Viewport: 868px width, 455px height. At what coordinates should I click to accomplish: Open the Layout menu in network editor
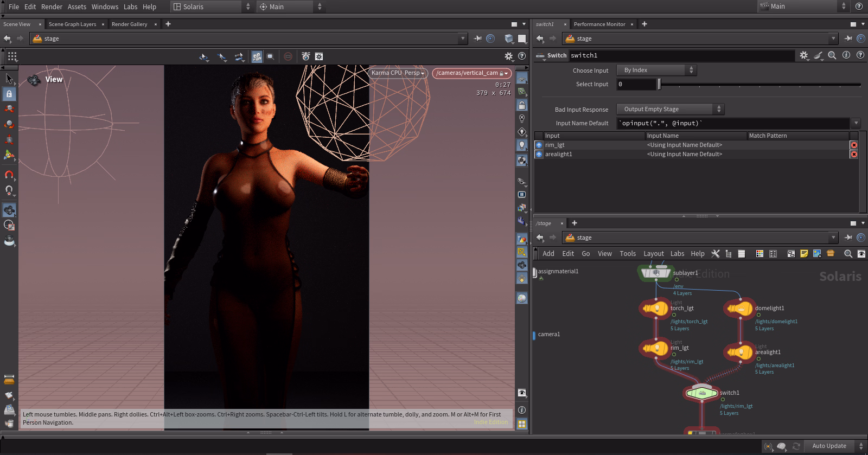(x=653, y=254)
